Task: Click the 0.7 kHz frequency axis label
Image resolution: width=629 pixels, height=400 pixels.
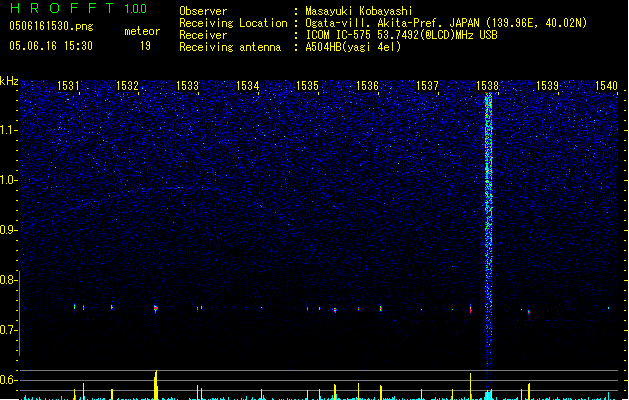Action: tap(8, 330)
